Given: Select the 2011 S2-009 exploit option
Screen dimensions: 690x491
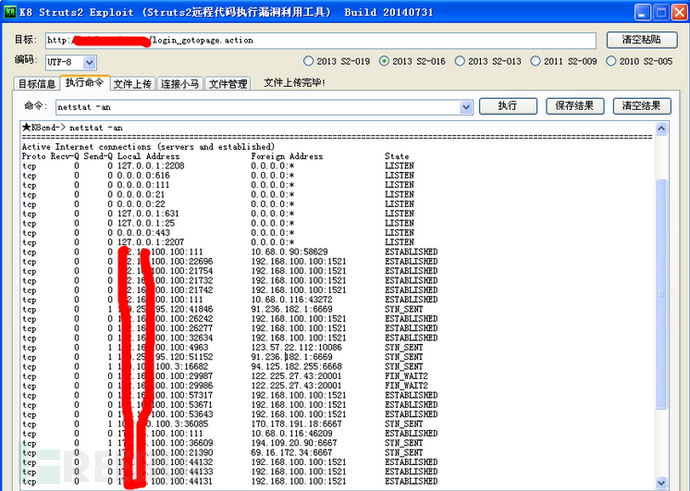Looking at the screenshot, I should (x=564, y=61).
